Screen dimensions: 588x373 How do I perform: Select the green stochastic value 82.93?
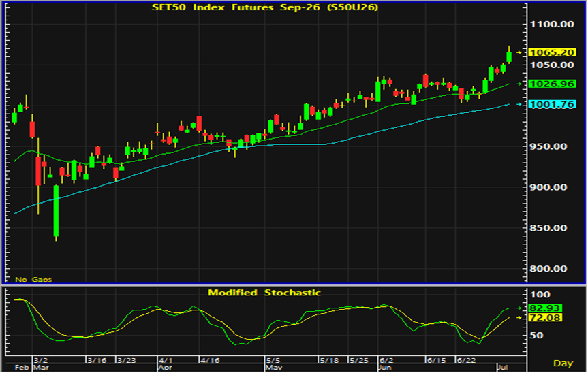point(545,308)
